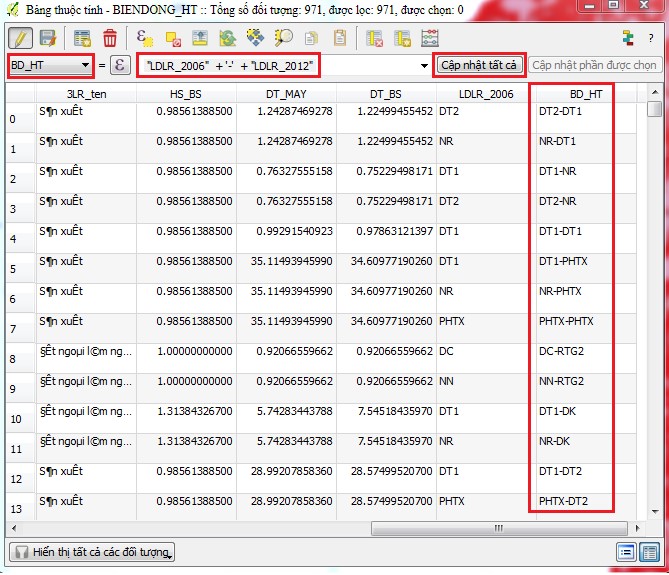Open Select features using expression icon
The height and width of the screenshot is (575, 669).
point(145,38)
